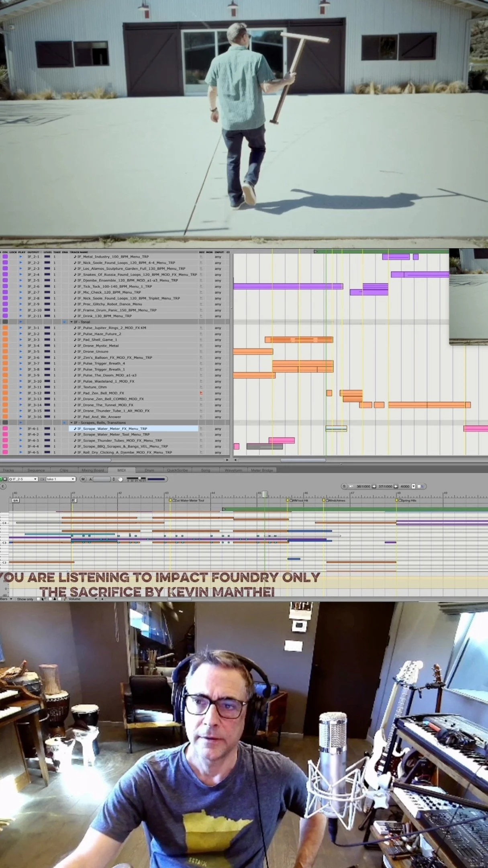This screenshot has height=868, width=488.
Task: Open the grid-options dropdown arrow beside 4|000
Action: coord(413,486)
